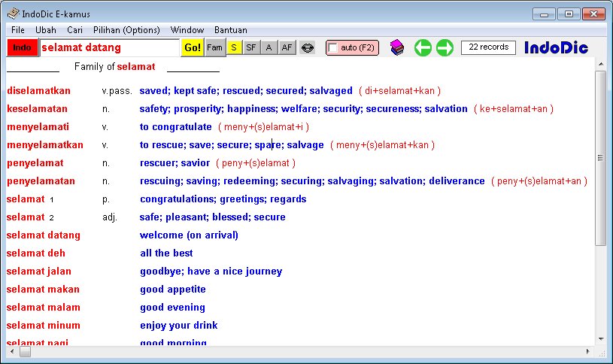
Task: Click the entry 'selamat 1'
Action: (30, 199)
